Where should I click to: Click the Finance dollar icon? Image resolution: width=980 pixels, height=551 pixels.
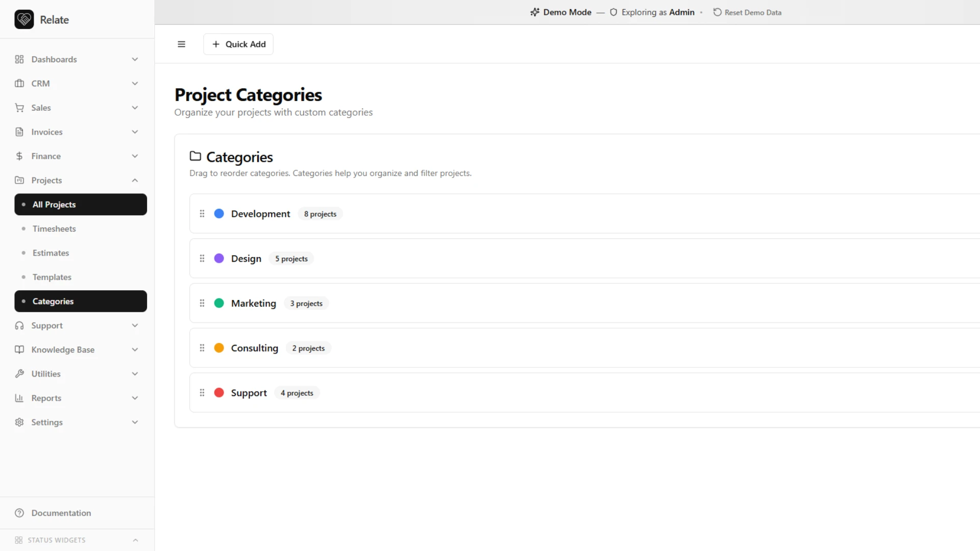[x=19, y=156]
